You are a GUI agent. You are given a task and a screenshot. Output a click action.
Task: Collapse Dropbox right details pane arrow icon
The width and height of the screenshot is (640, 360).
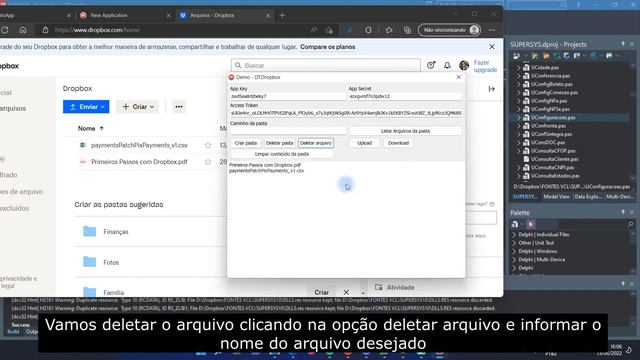(x=491, y=89)
